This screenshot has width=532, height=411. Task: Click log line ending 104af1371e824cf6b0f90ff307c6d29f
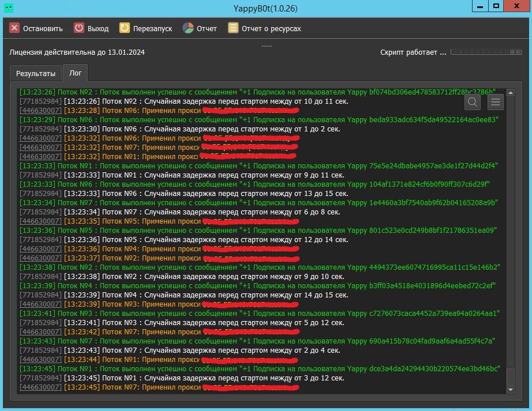point(254,184)
